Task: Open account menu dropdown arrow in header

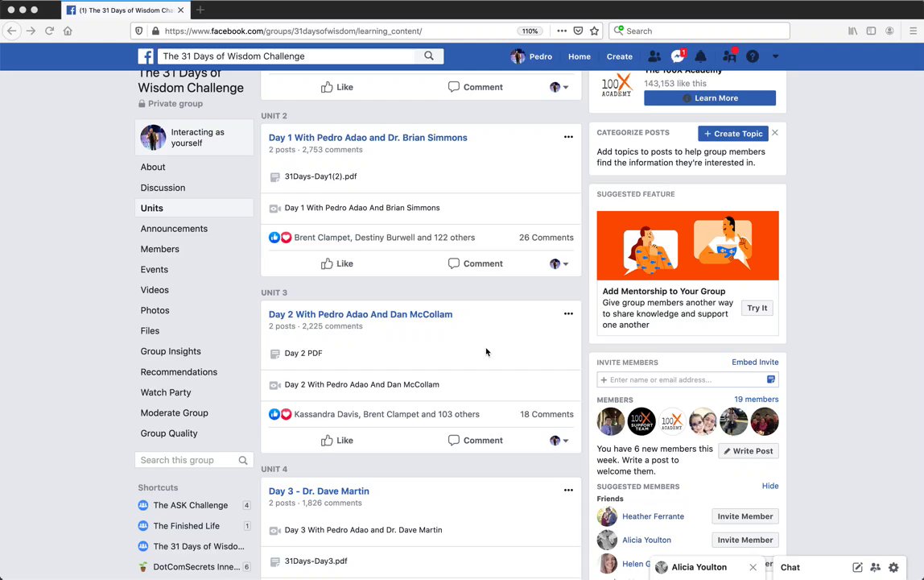Action: (776, 56)
